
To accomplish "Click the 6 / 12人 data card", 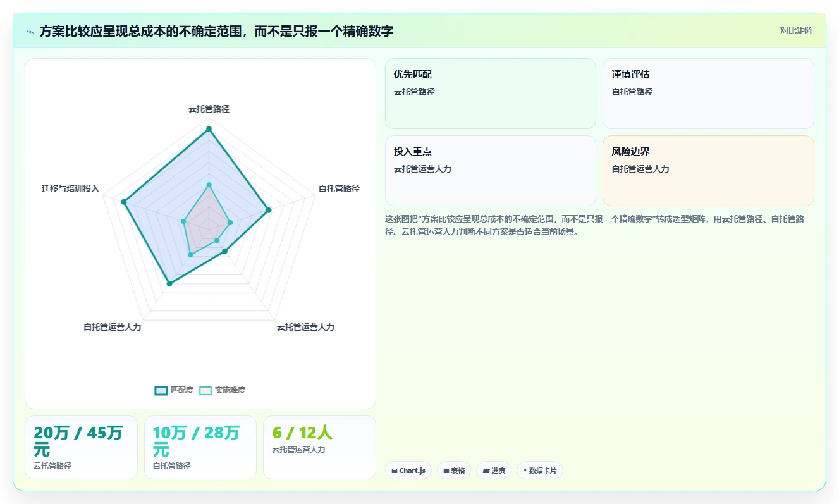I will 319,447.
